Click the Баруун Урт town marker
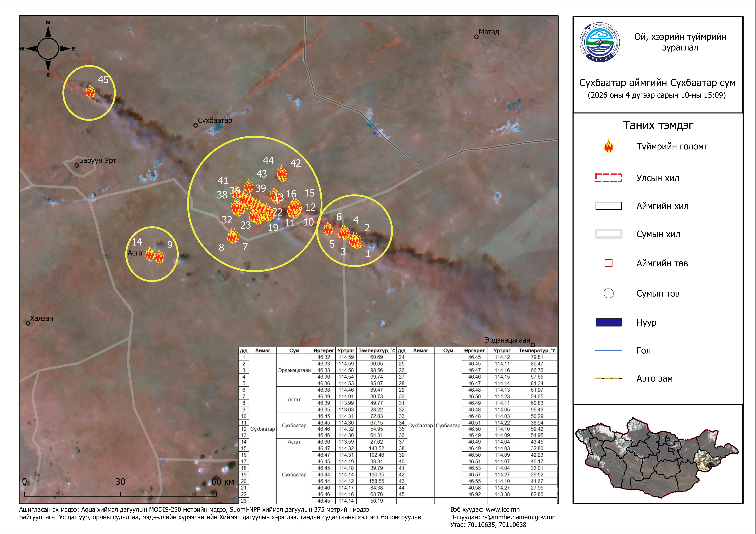756x534 pixels. pyautogui.click(x=77, y=166)
